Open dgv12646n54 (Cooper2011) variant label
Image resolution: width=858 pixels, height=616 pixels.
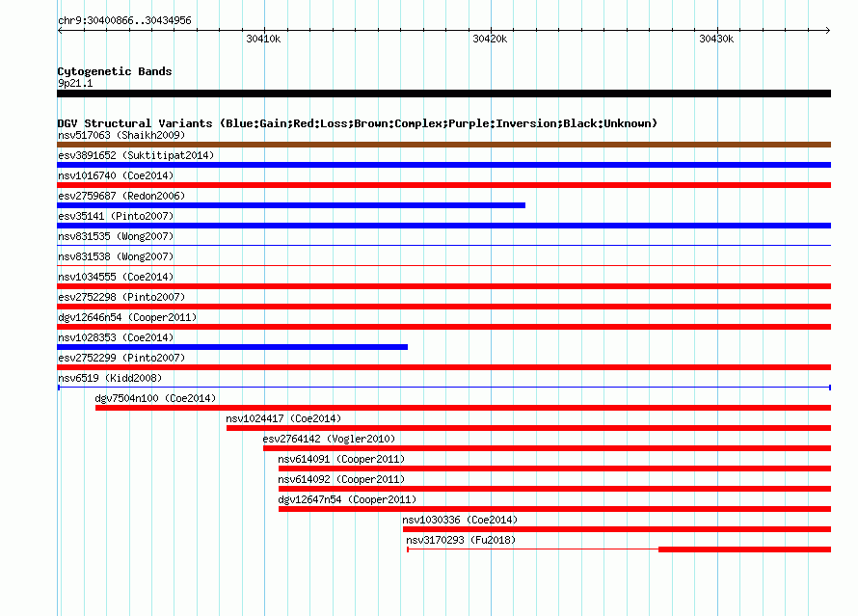coord(127,317)
